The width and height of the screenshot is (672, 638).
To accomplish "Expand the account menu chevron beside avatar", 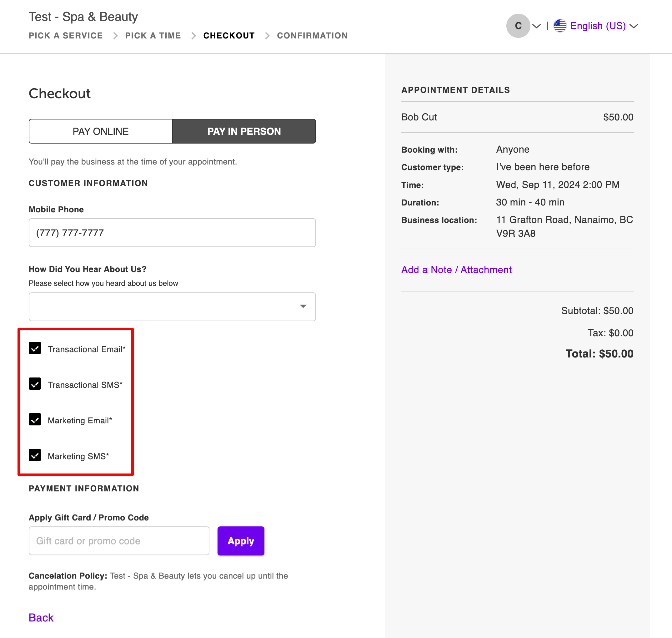I will [x=536, y=26].
